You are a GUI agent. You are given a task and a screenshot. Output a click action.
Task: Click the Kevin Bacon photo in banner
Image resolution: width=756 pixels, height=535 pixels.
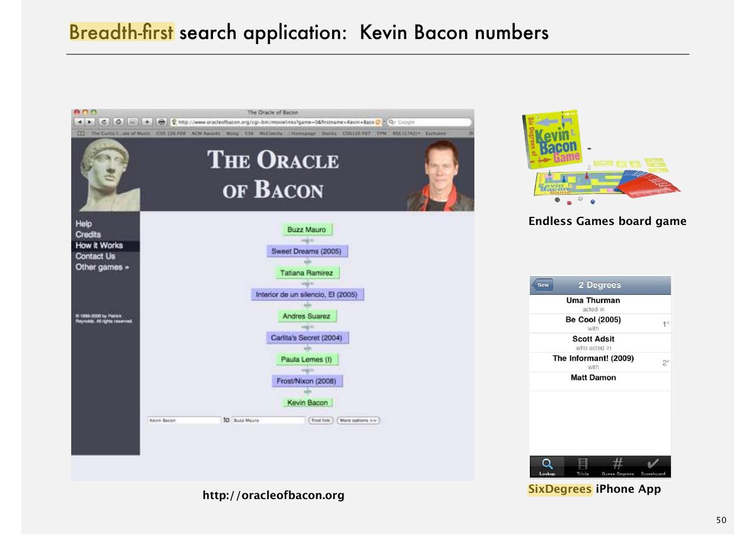(x=440, y=175)
